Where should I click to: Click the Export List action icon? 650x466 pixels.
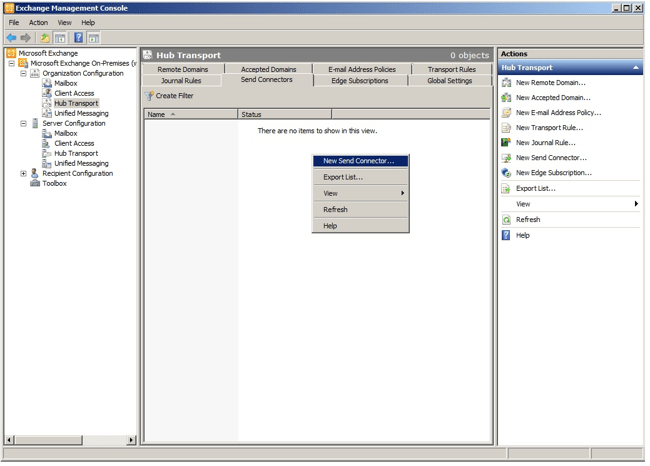coord(506,189)
